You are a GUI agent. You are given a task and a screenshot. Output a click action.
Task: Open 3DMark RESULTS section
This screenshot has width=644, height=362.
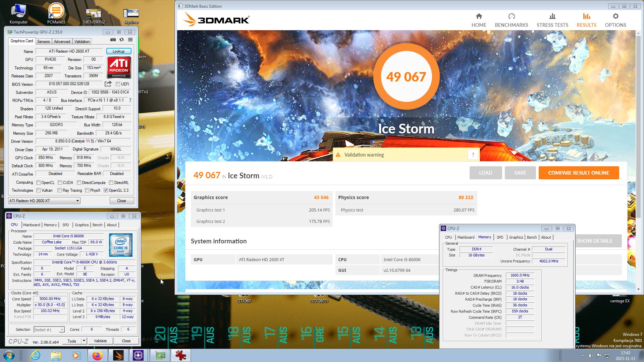point(586,20)
